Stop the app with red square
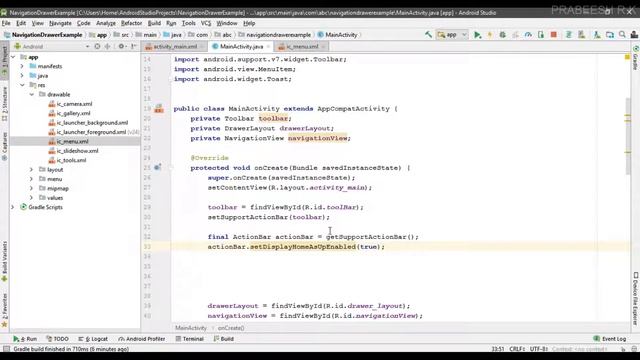The width and height of the screenshot is (640, 360). [553, 35]
